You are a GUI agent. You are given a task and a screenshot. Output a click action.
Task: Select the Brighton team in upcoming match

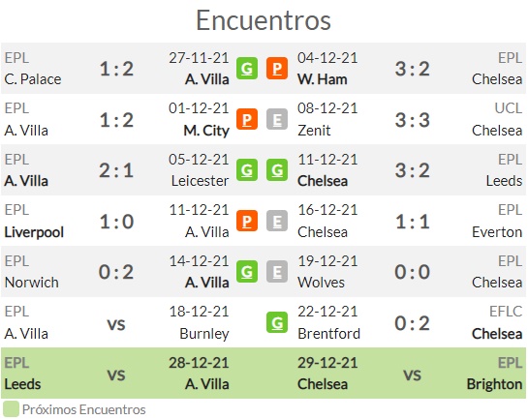point(494,384)
